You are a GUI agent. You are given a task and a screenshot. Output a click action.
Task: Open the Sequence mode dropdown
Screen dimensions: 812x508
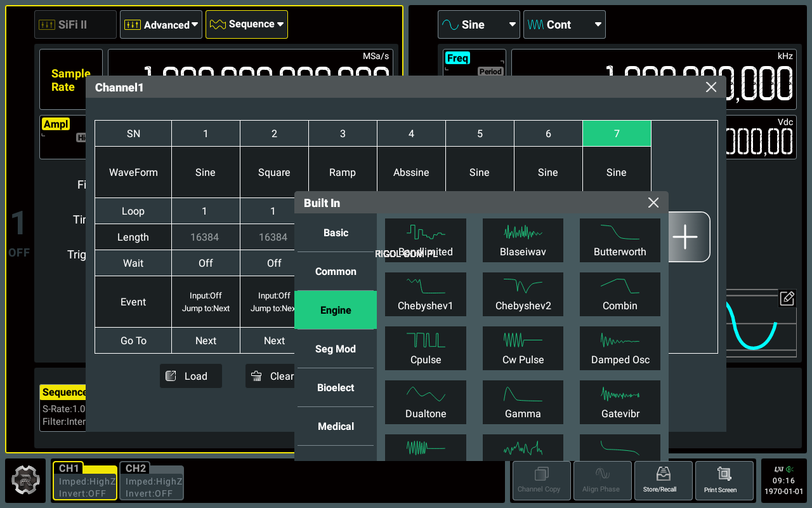pyautogui.click(x=246, y=25)
